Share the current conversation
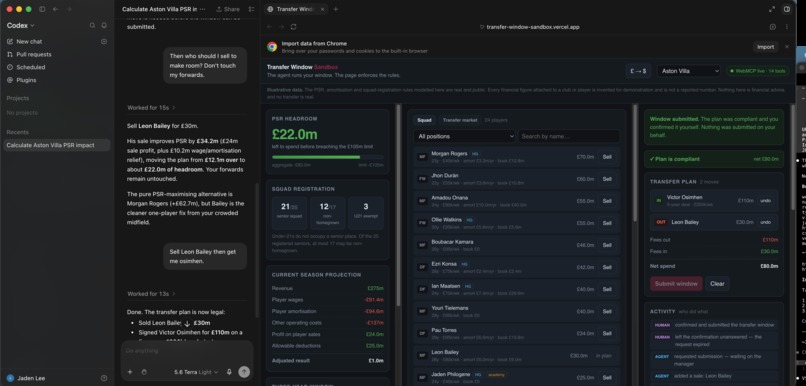Viewport: 806px width, 386px height. [x=228, y=9]
